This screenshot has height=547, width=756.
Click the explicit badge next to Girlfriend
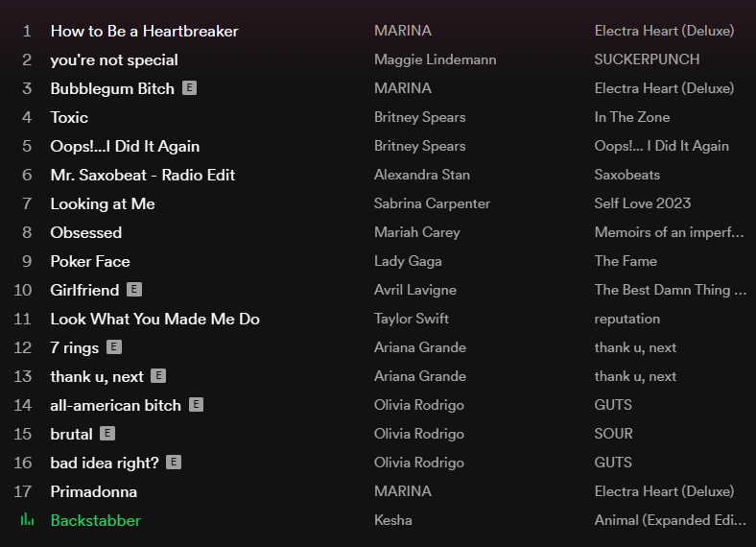point(134,290)
